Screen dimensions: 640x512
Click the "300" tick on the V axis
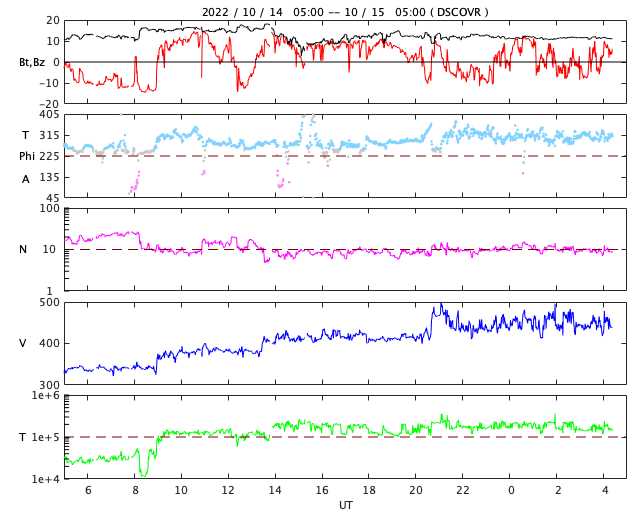click(x=49, y=385)
